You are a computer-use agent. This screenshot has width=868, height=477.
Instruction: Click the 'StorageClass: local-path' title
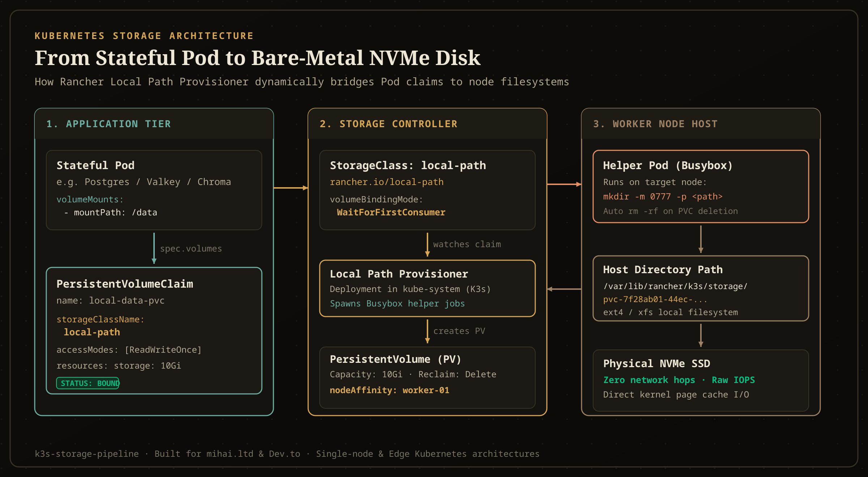click(408, 166)
